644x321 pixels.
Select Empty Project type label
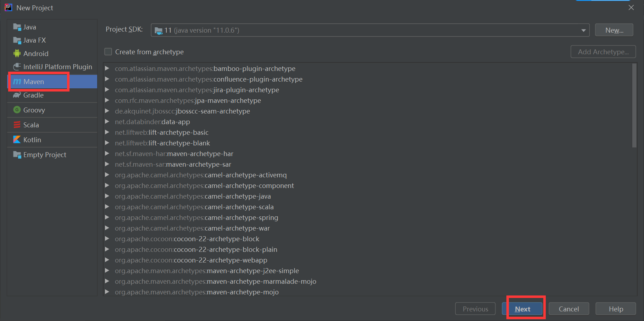[x=45, y=155]
